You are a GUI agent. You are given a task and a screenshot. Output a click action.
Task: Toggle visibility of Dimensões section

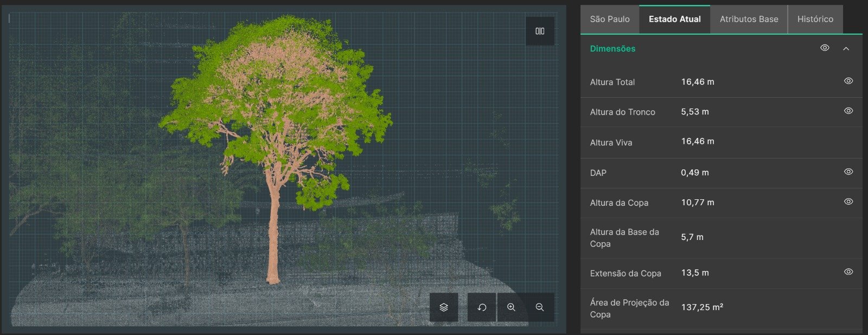[x=825, y=48]
